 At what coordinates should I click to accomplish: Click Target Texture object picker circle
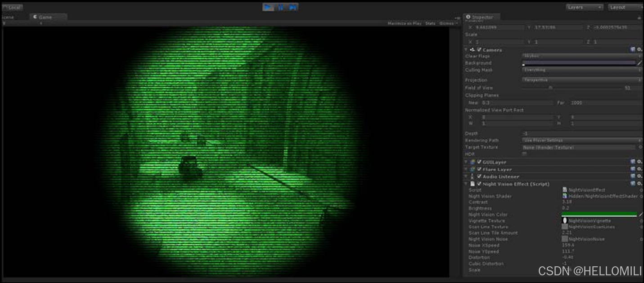[x=640, y=147]
